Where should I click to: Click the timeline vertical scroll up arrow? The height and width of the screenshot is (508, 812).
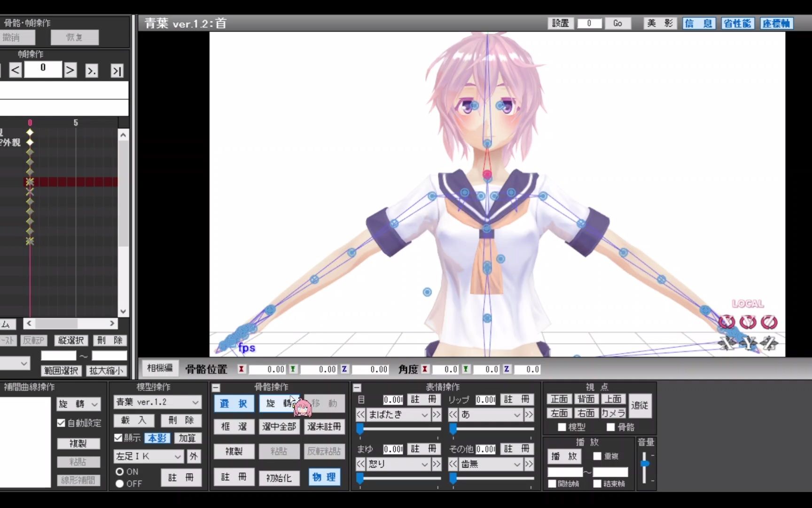coord(123,135)
